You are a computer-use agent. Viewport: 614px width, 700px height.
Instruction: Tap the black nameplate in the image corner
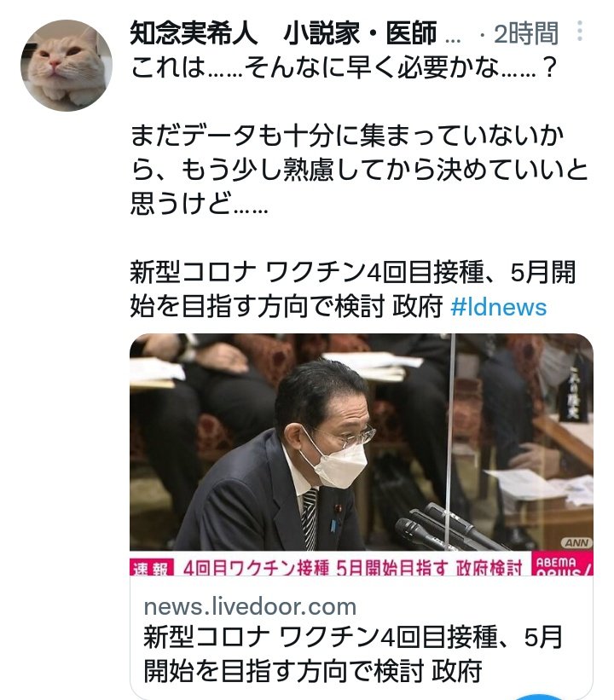point(572,393)
